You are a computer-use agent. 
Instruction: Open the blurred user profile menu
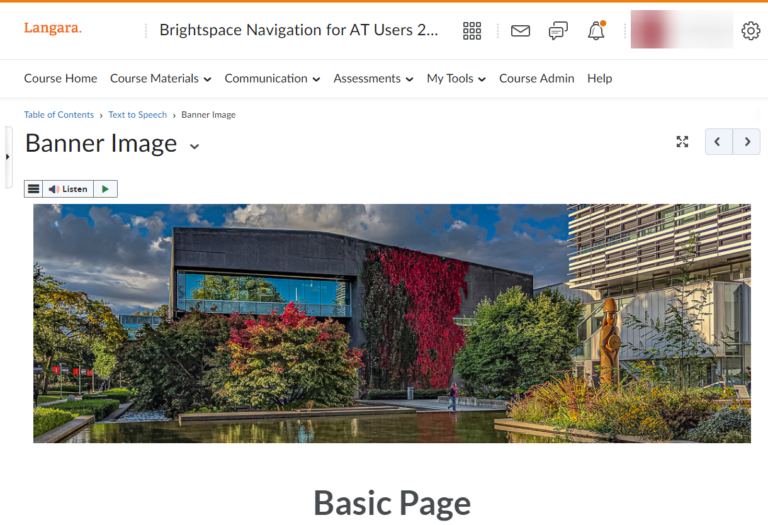(x=681, y=30)
